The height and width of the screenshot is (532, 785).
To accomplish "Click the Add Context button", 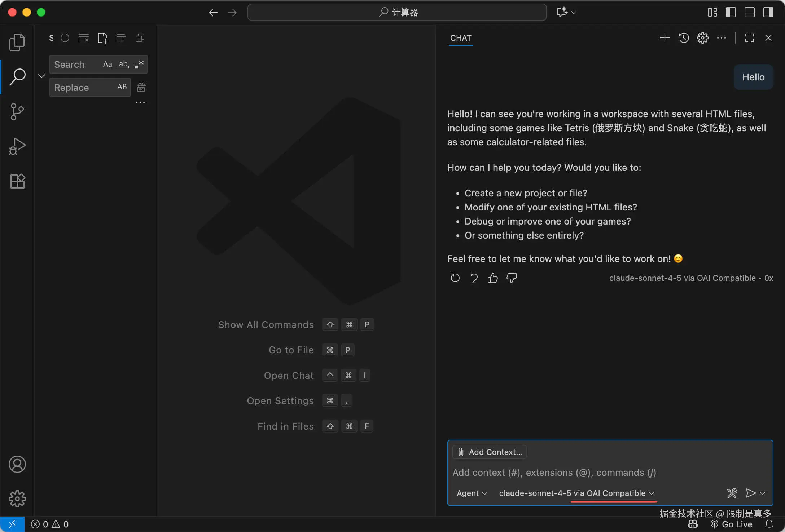I will (x=490, y=452).
